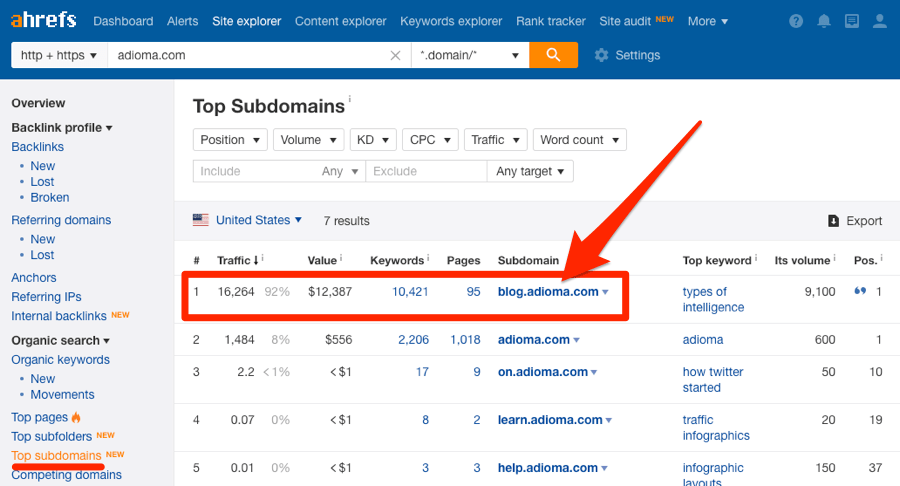
Task: Open Movements under Organic keywords
Action: 63,395
